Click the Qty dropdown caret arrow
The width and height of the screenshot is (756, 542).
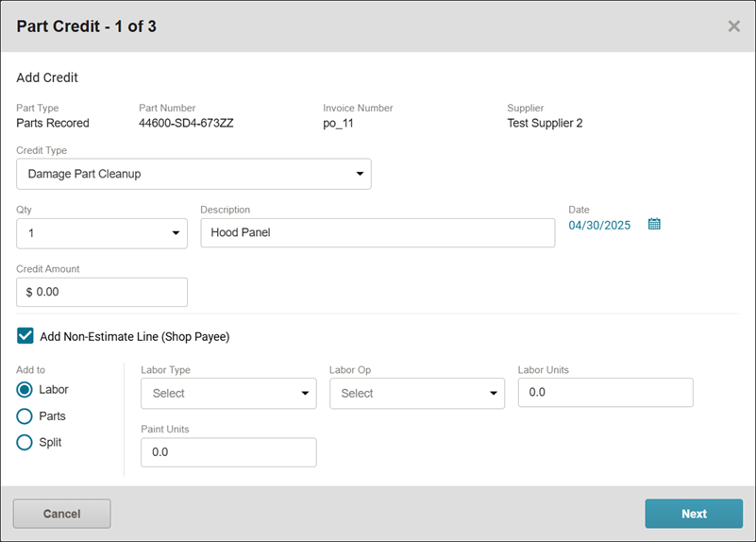(176, 233)
